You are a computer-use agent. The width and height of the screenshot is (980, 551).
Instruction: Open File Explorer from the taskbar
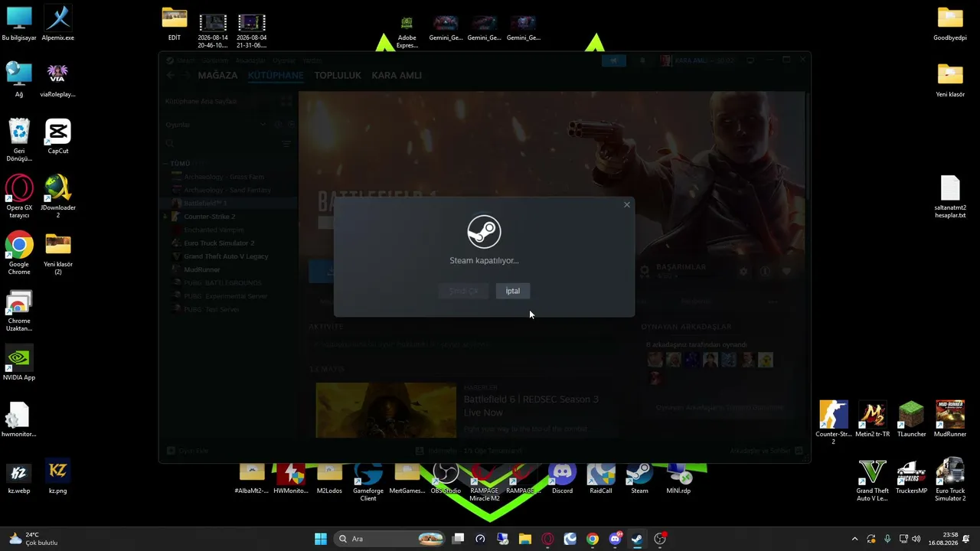click(x=525, y=539)
